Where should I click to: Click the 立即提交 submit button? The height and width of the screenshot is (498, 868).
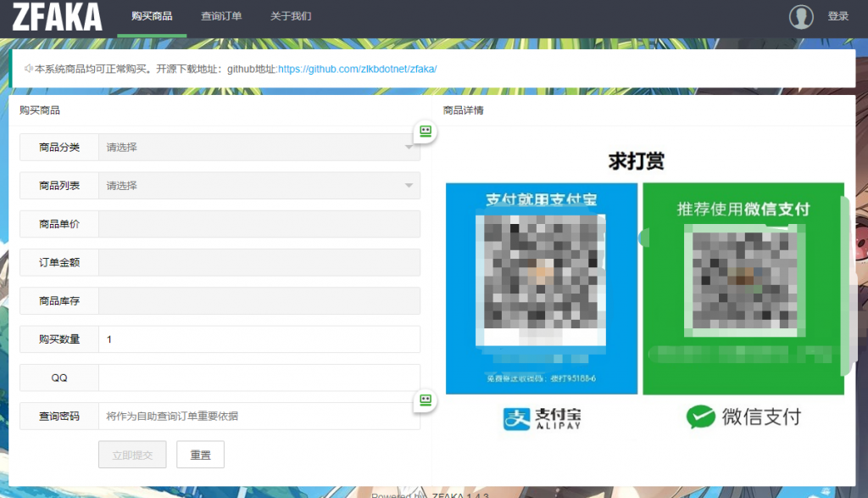point(132,455)
